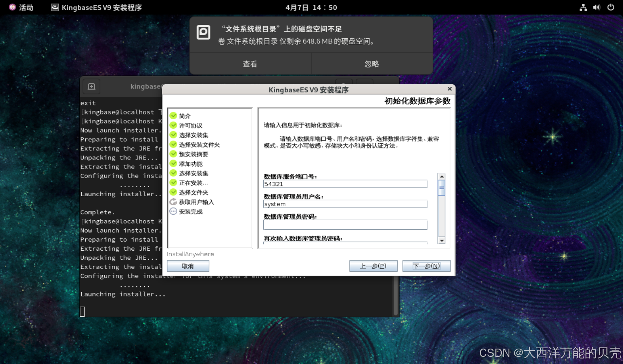
Task: Select the 选择文件夹 step label
Action: pyautogui.click(x=193, y=193)
